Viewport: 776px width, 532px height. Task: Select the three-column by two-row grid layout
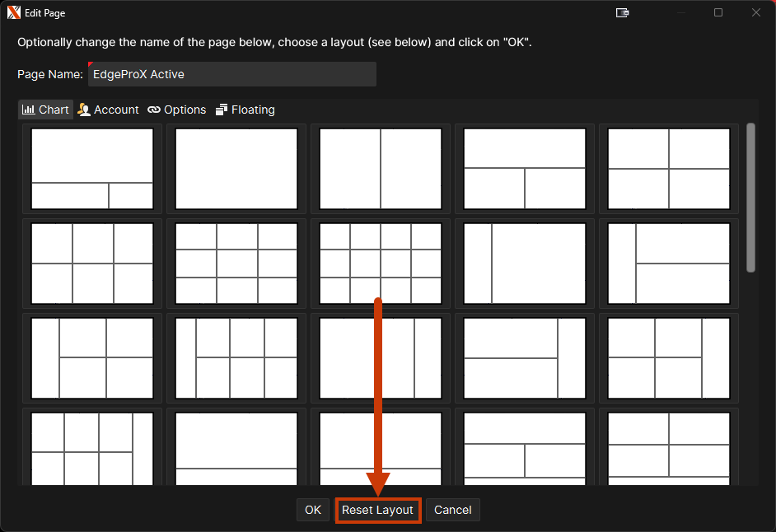[92, 264]
